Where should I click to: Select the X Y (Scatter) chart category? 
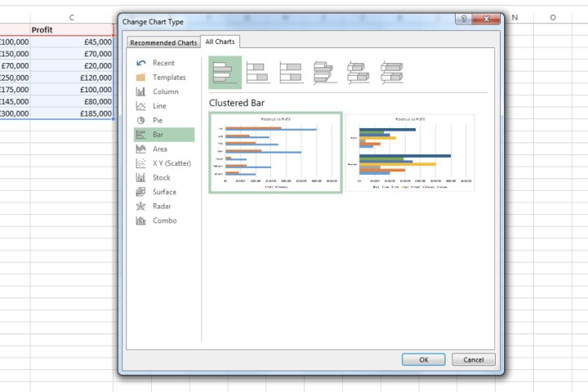pos(171,163)
